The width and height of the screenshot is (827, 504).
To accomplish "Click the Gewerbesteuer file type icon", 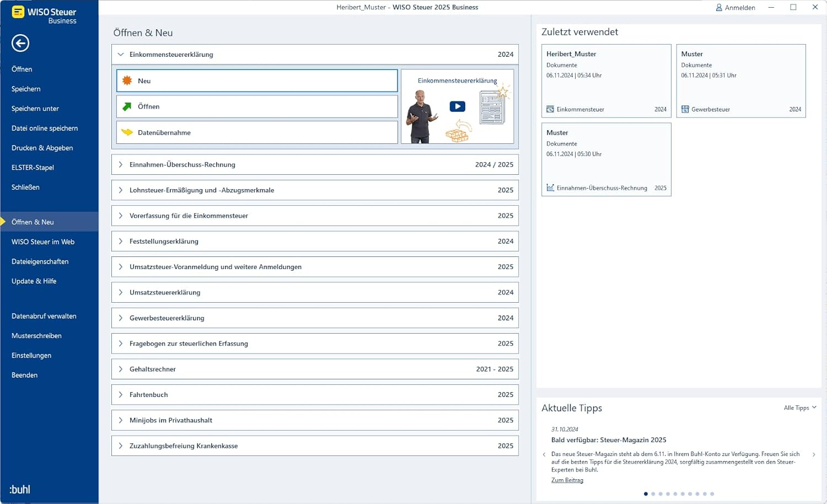I will coord(685,109).
